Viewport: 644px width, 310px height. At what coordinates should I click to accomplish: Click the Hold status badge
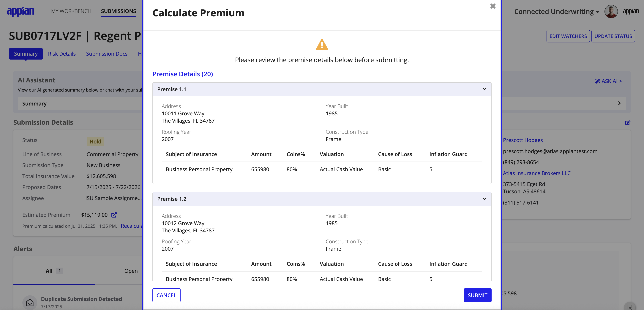click(95, 142)
